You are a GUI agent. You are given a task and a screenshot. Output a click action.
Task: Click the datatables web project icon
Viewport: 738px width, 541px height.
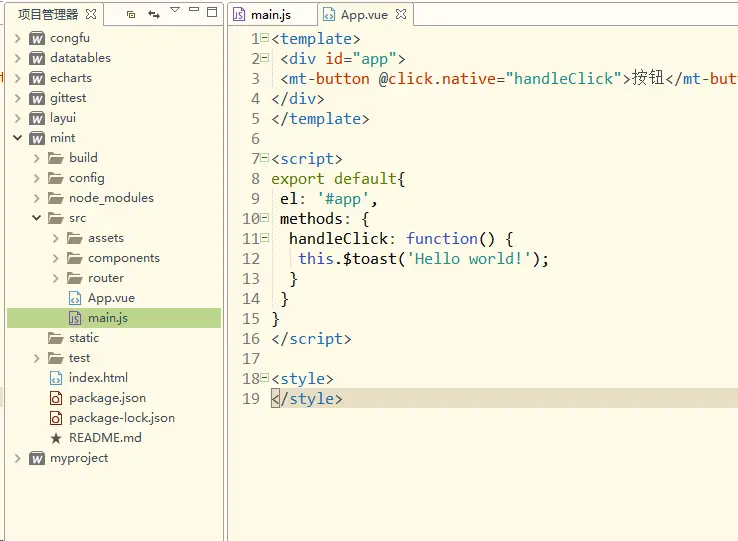tap(37, 58)
